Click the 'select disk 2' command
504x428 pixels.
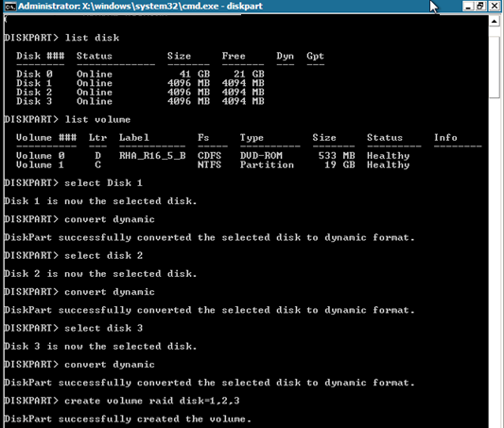pyautogui.click(x=103, y=256)
